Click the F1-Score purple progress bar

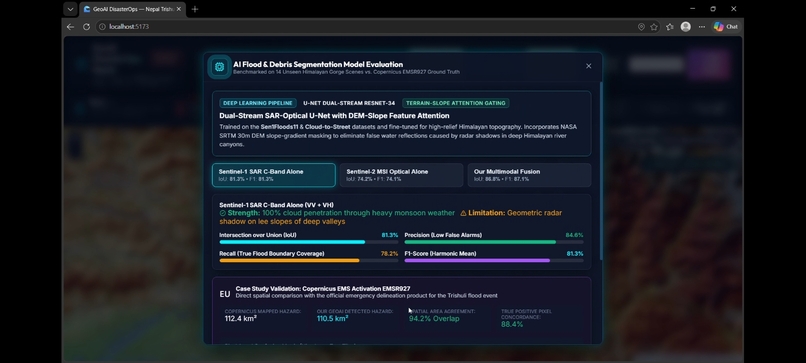point(494,261)
